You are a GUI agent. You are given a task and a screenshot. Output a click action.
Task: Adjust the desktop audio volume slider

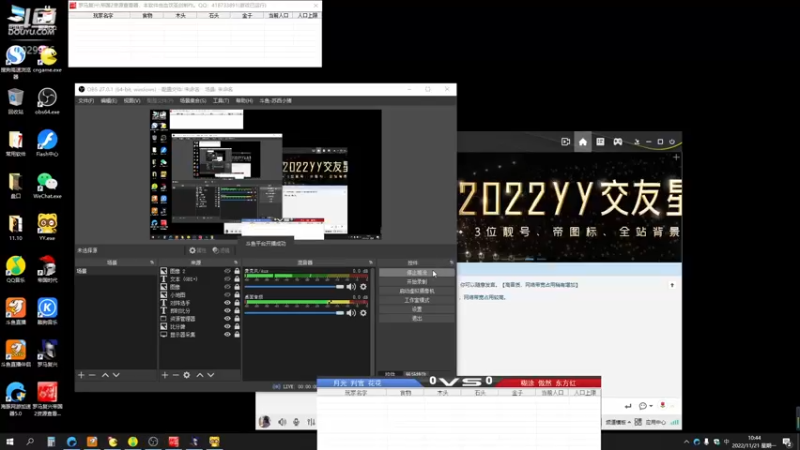(294, 313)
